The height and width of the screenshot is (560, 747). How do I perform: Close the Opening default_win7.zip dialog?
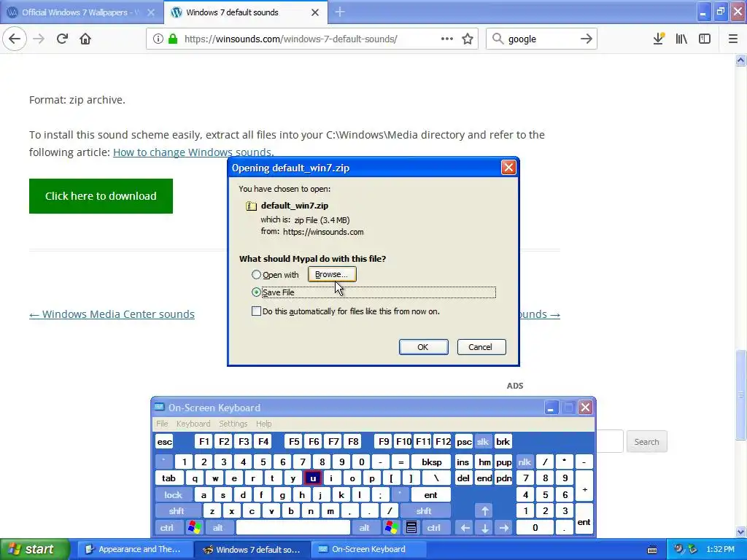click(x=508, y=168)
